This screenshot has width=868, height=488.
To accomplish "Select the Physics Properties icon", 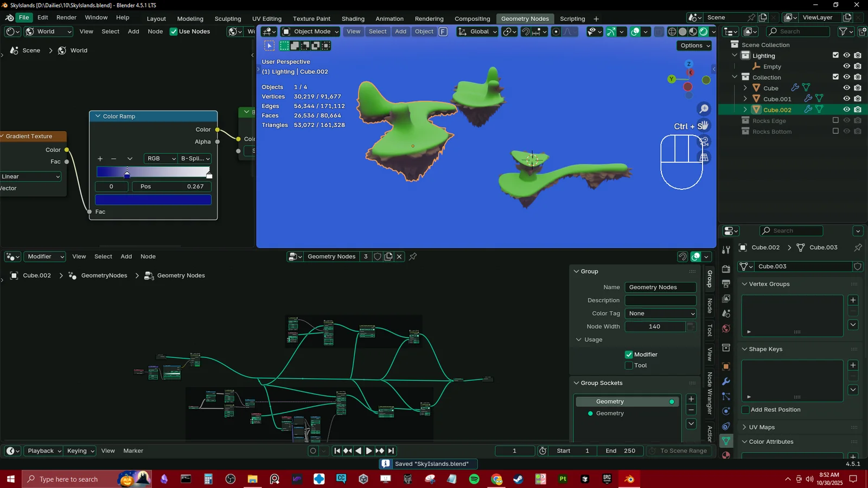I will point(726,410).
